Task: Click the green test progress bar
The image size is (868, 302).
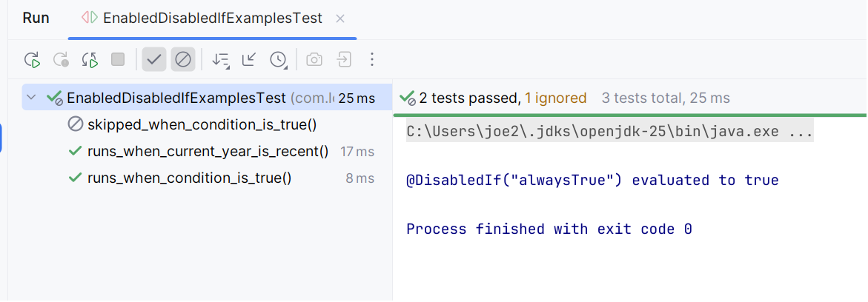Action: (630, 115)
